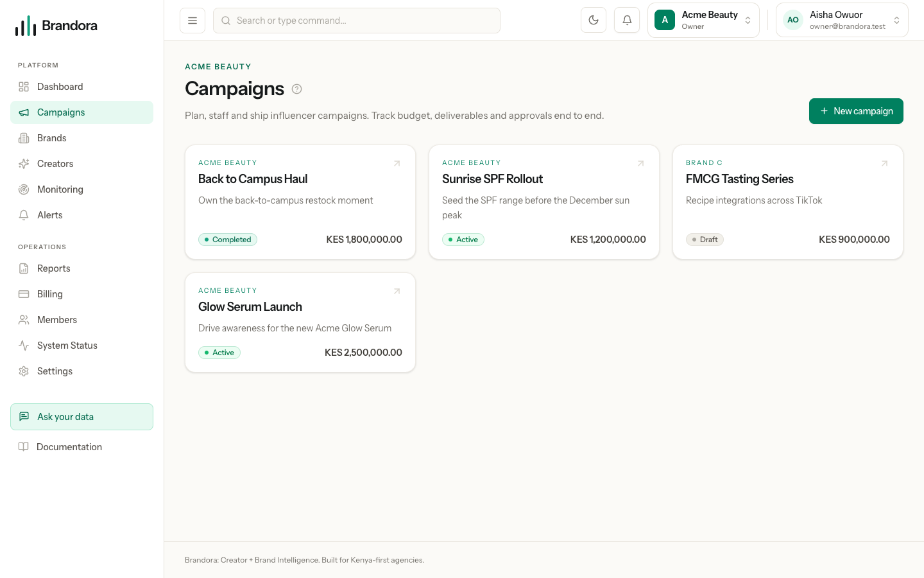
Task: Click the search magnifier icon
Action: 226,21
